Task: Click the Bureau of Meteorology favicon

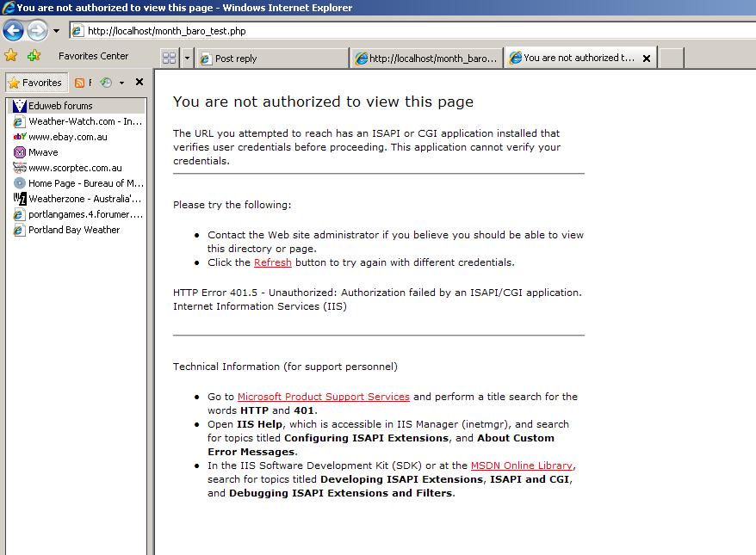Action: 19,183
